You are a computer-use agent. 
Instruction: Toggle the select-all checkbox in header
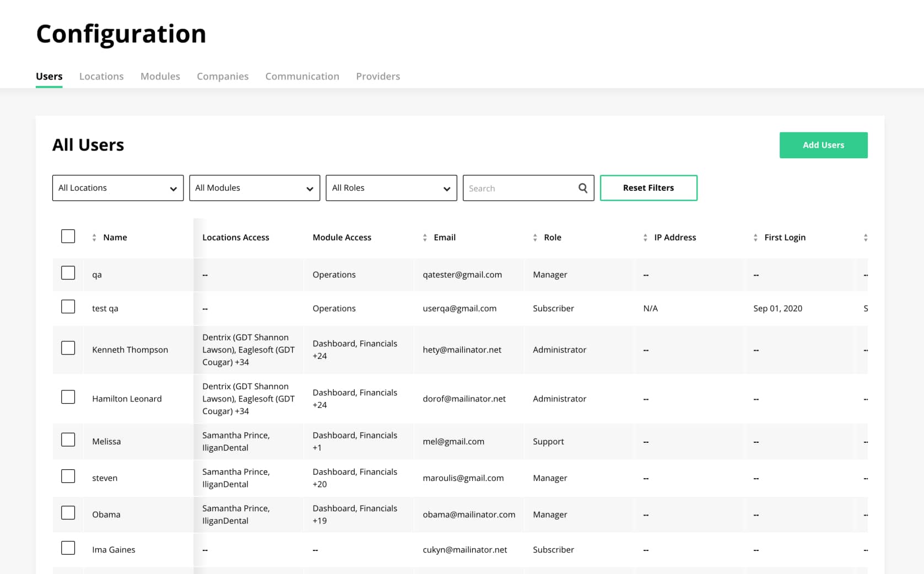[x=68, y=237]
